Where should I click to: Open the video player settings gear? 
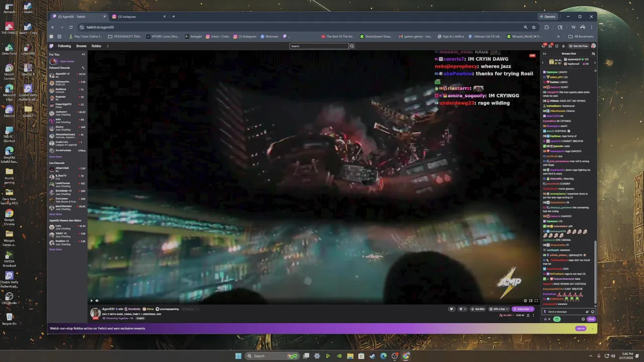pyautogui.click(x=525, y=301)
